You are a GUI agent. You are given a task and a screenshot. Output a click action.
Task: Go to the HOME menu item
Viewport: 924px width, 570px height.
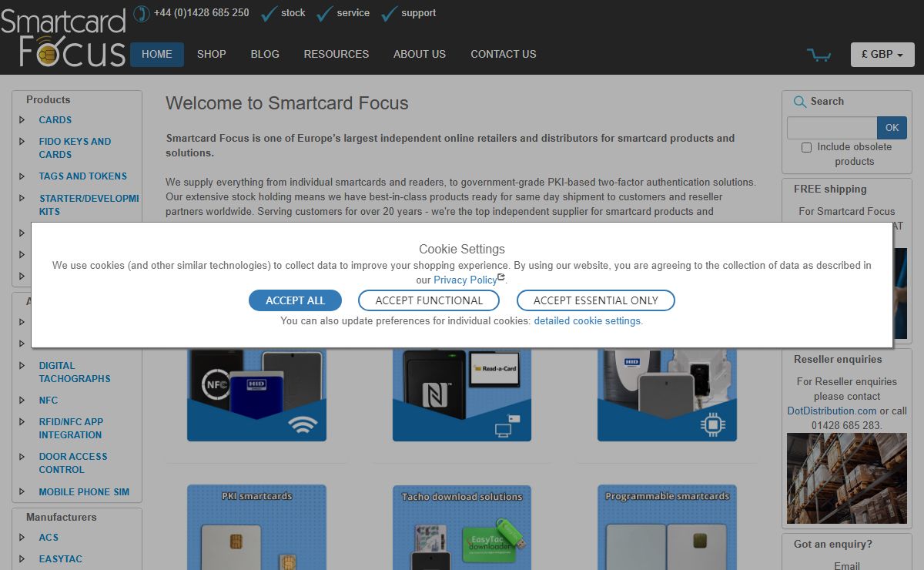157,55
